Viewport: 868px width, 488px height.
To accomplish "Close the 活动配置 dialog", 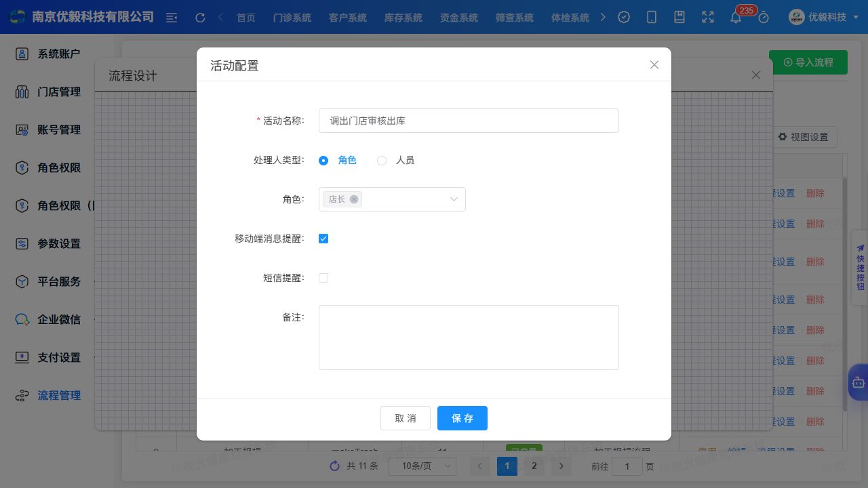I will tap(654, 65).
